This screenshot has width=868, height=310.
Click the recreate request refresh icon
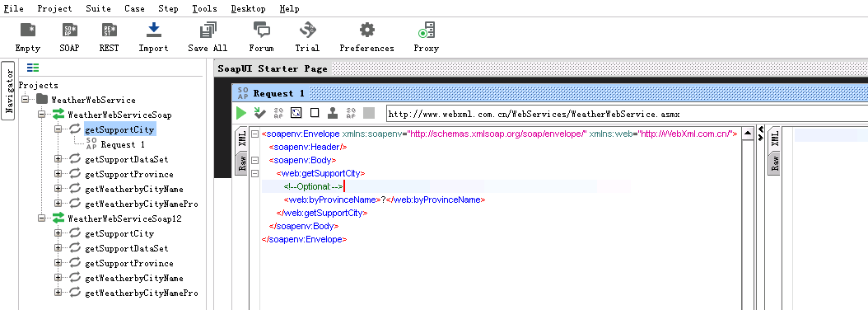pyautogui.click(x=296, y=113)
